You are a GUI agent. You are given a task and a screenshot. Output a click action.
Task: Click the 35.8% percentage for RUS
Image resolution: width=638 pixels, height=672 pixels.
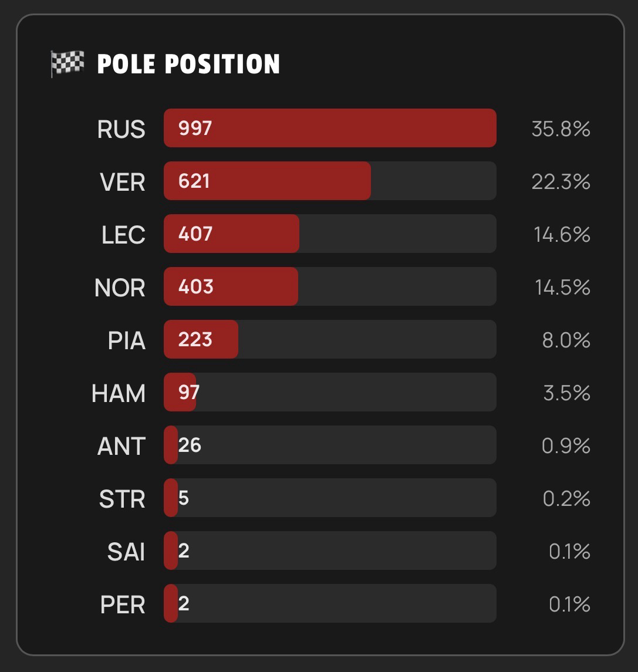click(561, 129)
